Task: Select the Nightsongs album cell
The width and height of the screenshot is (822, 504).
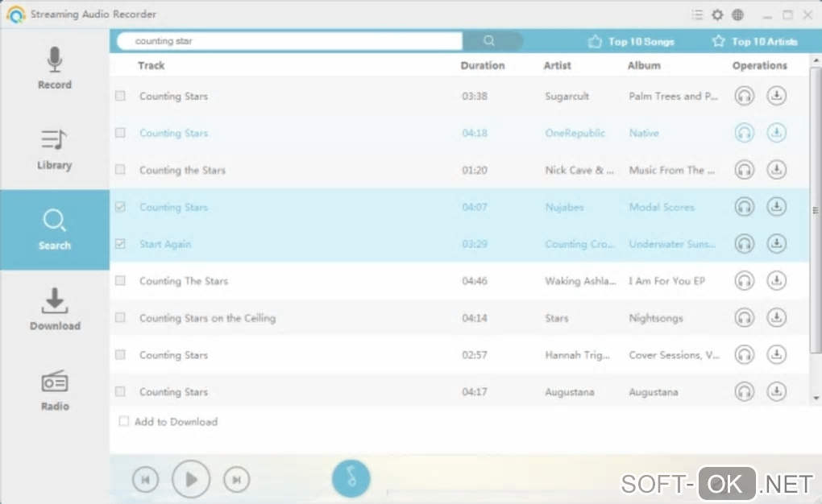Action: click(656, 318)
